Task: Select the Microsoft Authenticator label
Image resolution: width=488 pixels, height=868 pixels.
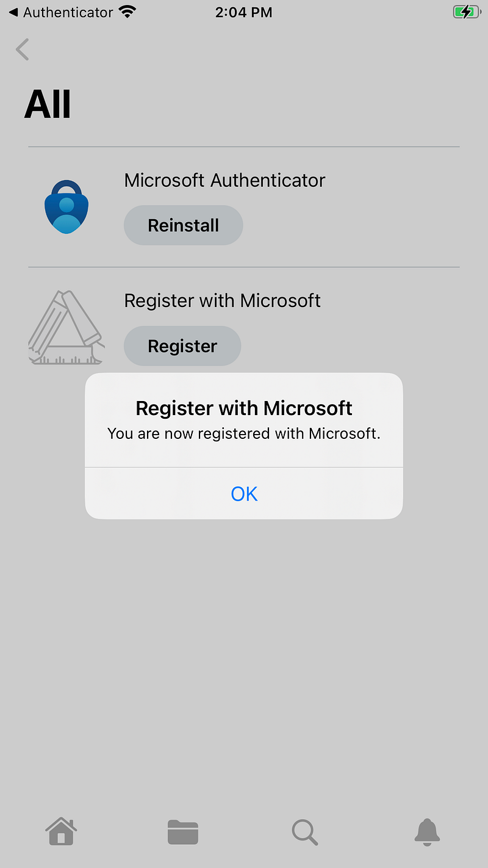Action: click(x=224, y=180)
